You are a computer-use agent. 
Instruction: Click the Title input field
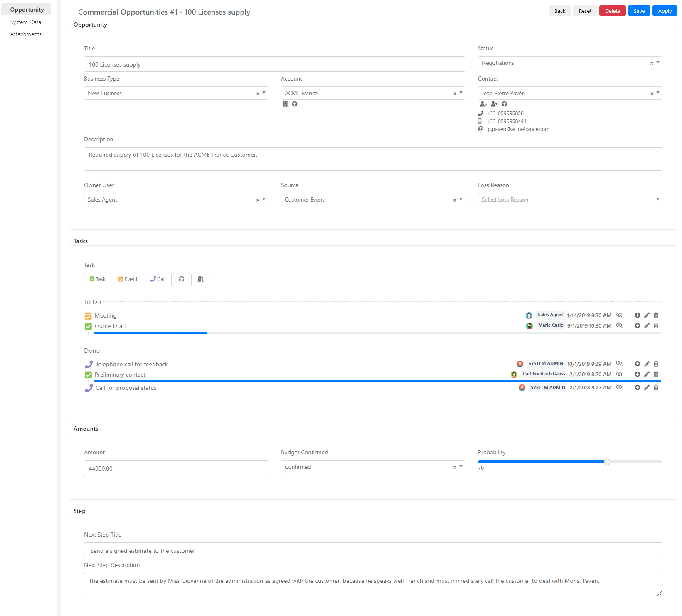275,64
